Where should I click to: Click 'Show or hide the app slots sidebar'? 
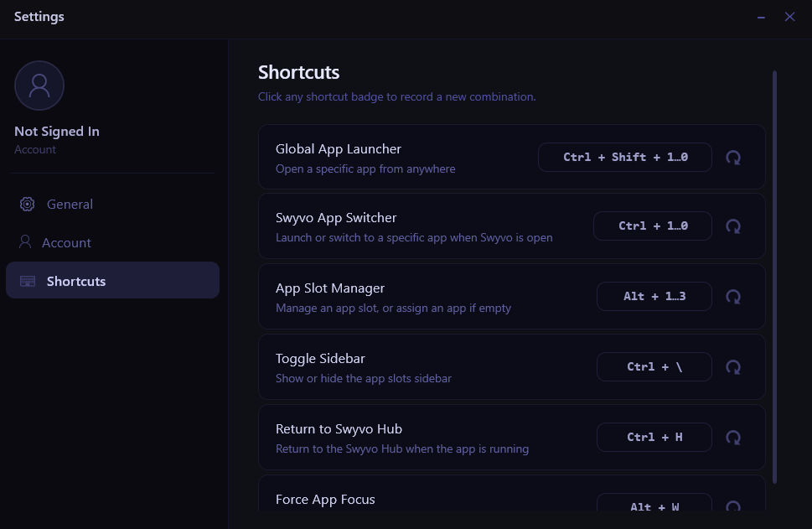364,379
